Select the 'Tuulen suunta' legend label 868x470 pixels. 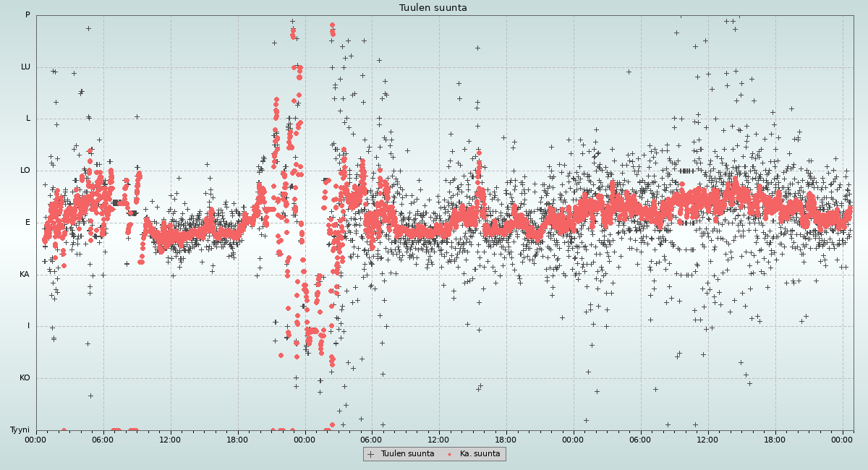click(x=407, y=454)
